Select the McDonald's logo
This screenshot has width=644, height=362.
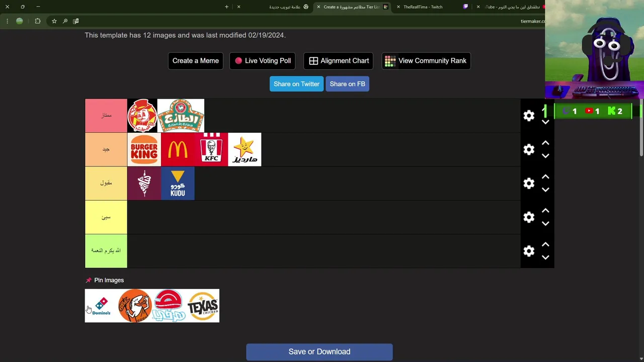pyautogui.click(x=178, y=149)
